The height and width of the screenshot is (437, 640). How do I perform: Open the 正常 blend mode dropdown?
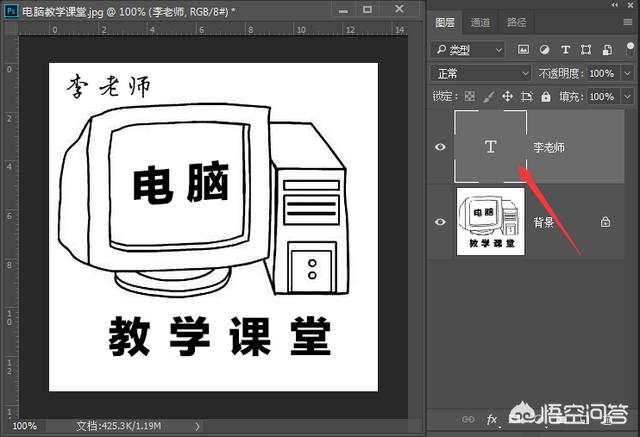tap(481, 73)
